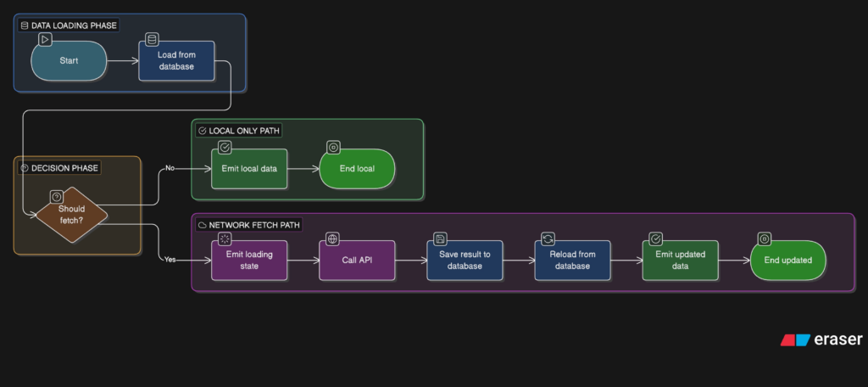Click the checkmark icon above Emit local data
The image size is (868, 387).
(x=225, y=147)
